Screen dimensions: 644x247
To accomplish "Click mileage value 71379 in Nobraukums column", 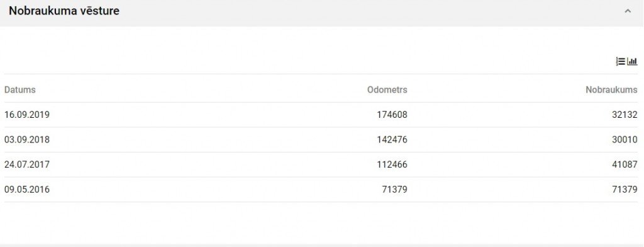I will [625, 190].
